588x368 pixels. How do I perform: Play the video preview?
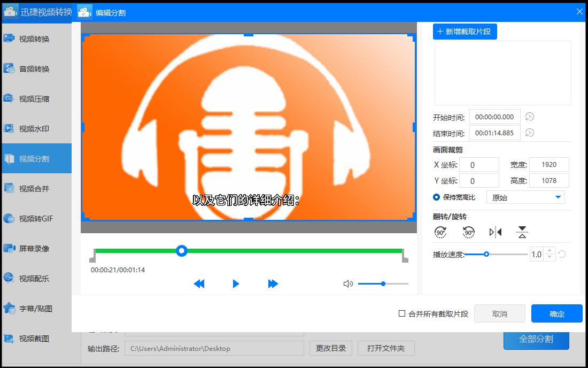click(236, 283)
